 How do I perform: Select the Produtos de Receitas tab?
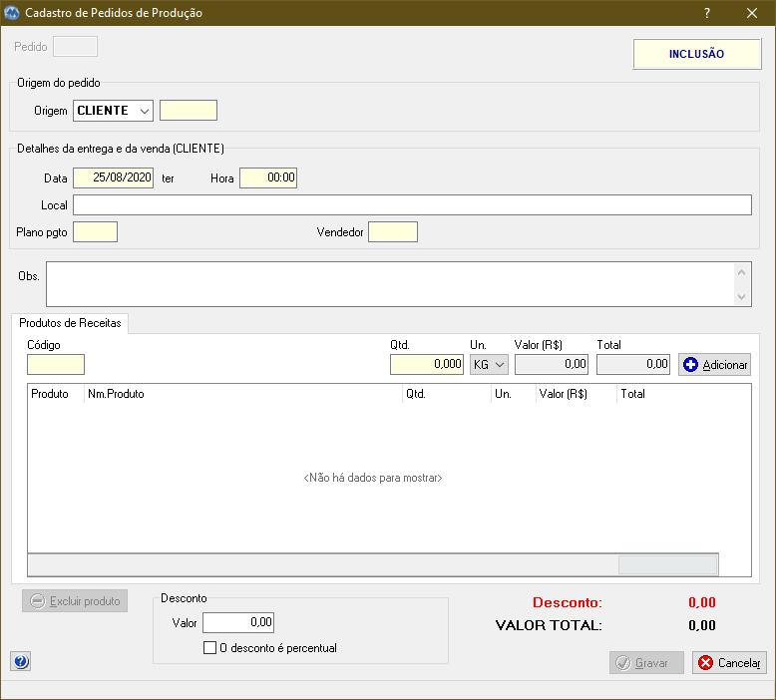click(70, 323)
